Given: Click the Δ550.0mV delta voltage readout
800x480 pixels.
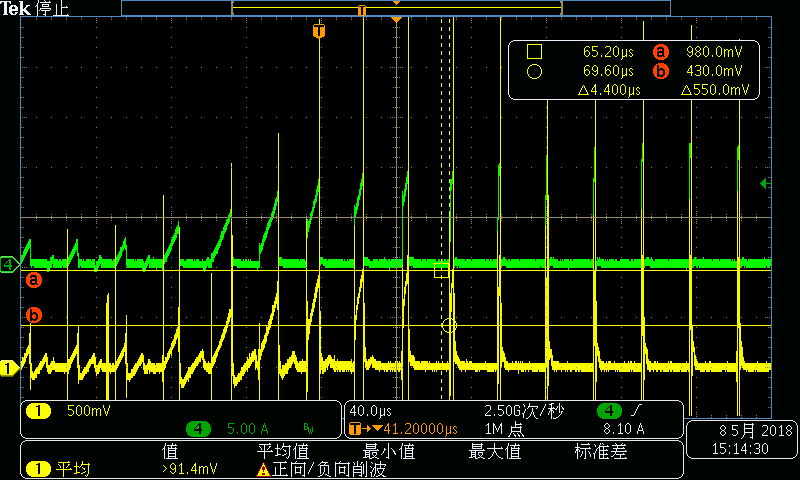Looking at the screenshot, I should pos(715,90).
